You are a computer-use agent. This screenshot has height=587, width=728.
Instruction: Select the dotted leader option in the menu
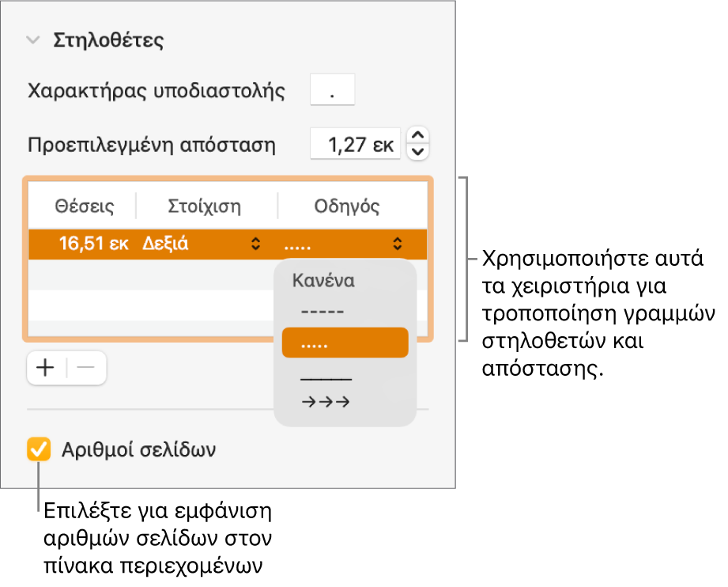345,343
